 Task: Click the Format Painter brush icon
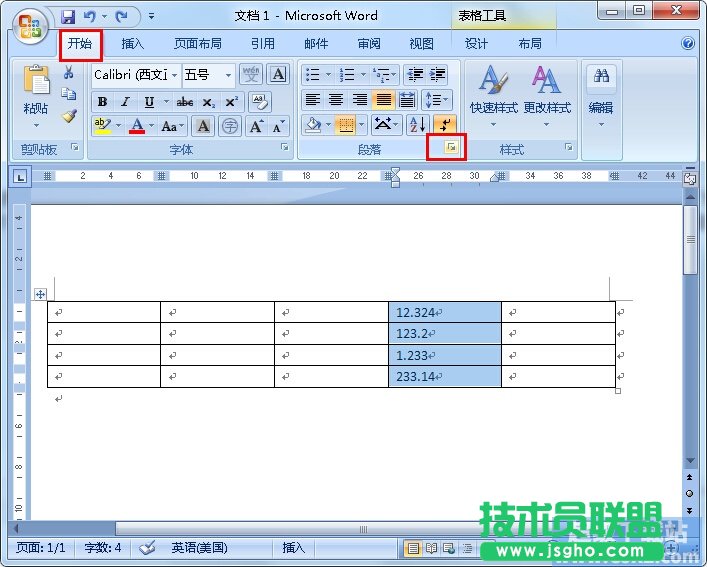(69, 115)
